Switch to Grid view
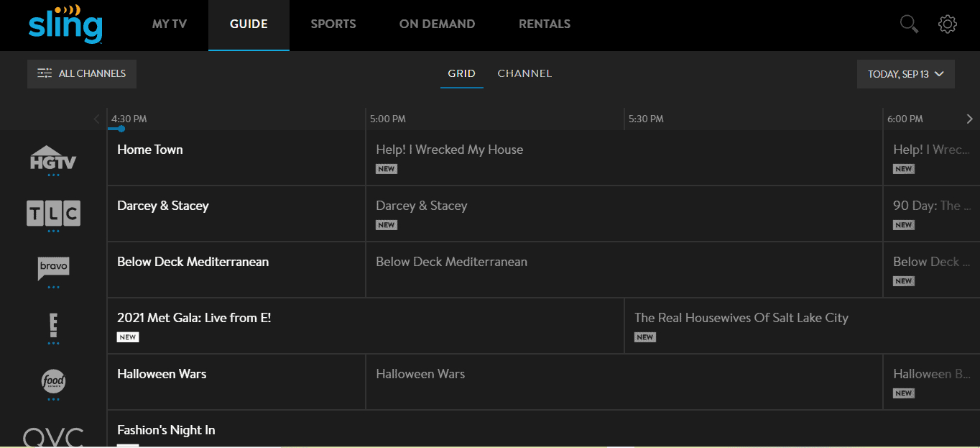Screen dimensions: 980x448 click(461, 73)
